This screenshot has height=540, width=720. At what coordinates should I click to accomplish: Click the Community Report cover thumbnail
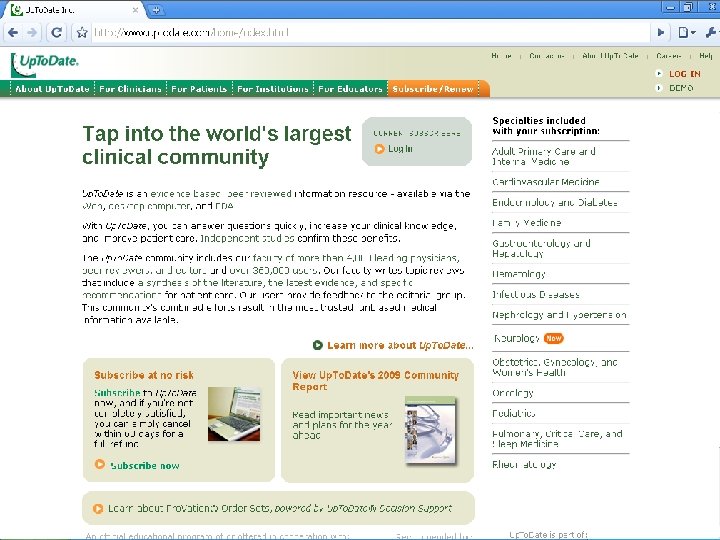[x=431, y=431]
